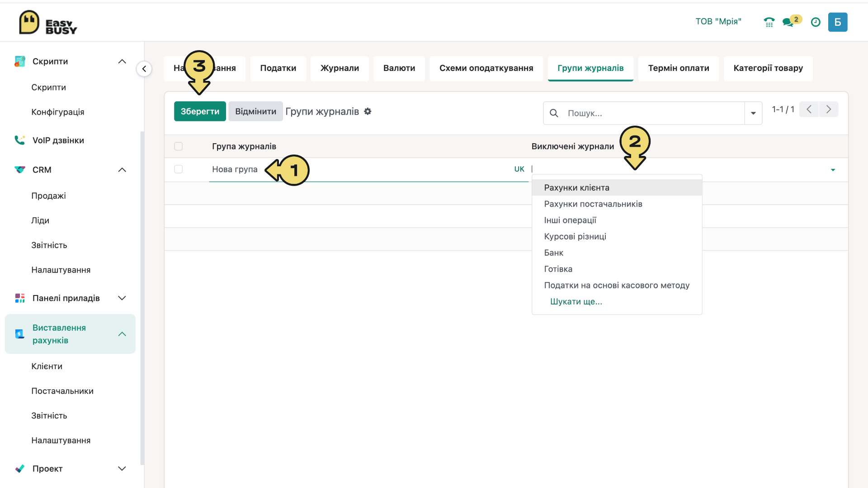
Task: Open Ліди under CRM
Action: pos(40,221)
